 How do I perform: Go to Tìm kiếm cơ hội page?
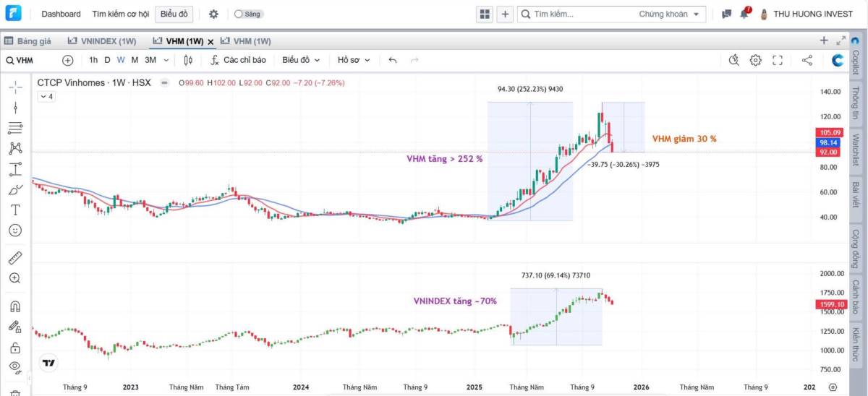(121, 14)
